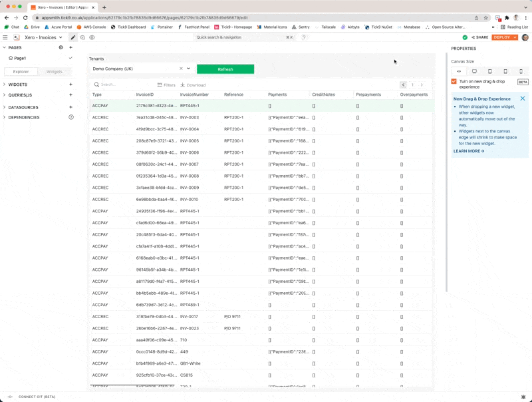Select desktop canvas size icon
The image size is (532, 402).
(x=474, y=71)
